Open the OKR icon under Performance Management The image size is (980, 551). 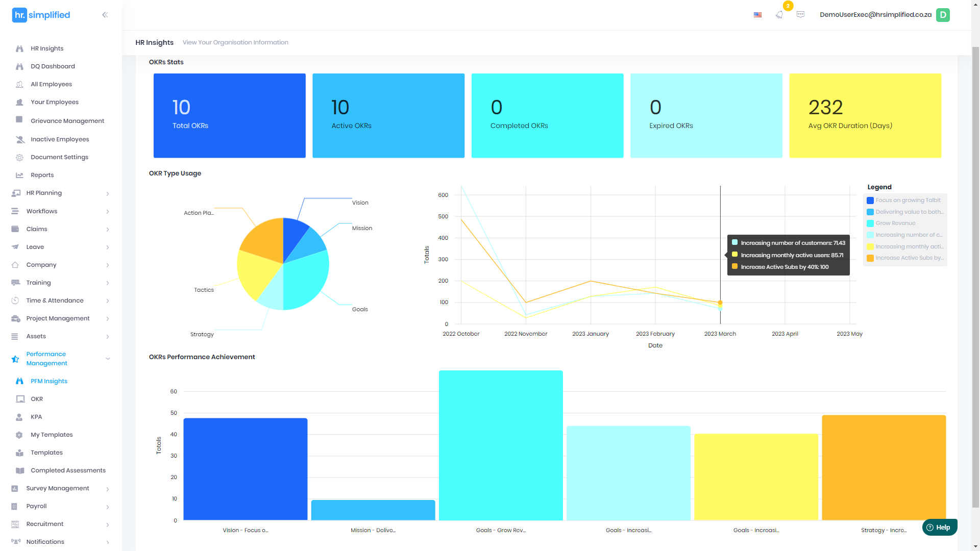click(x=19, y=398)
